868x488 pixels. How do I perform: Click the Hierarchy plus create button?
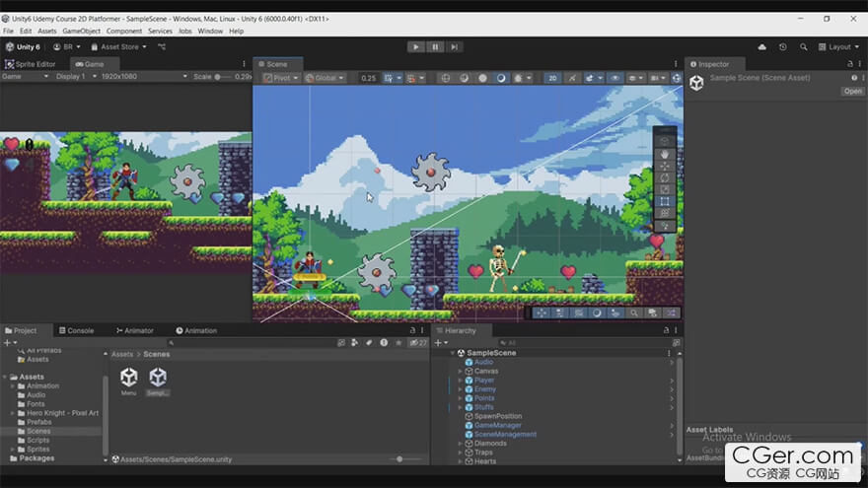point(441,343)
